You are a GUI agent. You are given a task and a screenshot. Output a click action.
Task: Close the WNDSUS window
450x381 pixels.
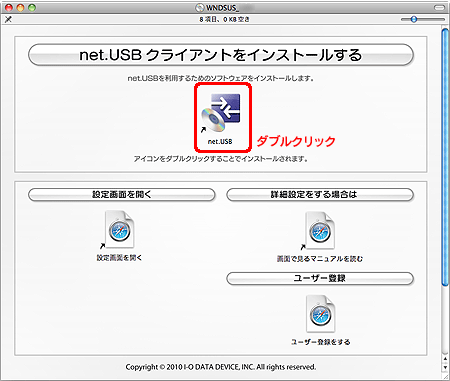(9, 7)
